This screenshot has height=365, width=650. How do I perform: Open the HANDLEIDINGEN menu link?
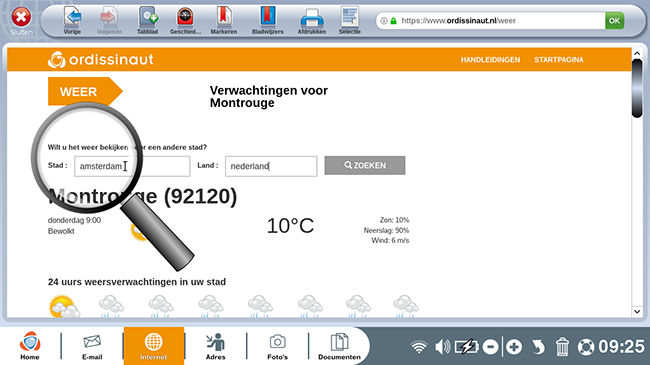click(490, 60)
